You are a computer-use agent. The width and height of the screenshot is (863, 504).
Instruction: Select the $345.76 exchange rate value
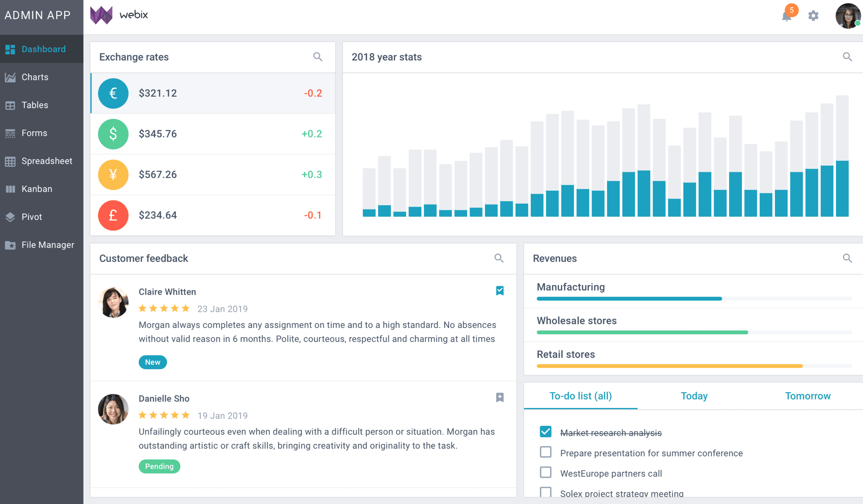pos(158,134)
